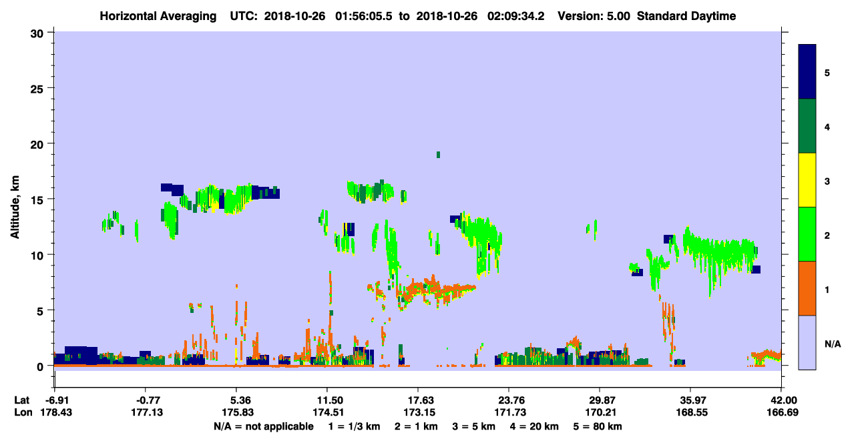The height and width of the screenshot is (445, 868).
Task: Click the yellow level 3 color swatch
Action: pyautogui.click(x=807, y=180)
